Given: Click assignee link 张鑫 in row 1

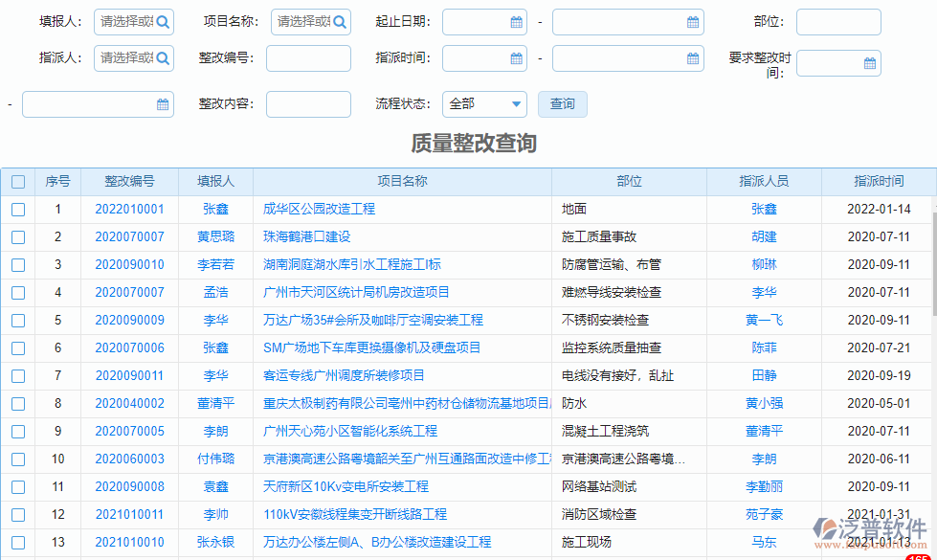Looking at the screenshot, I should tap(764, 209).
